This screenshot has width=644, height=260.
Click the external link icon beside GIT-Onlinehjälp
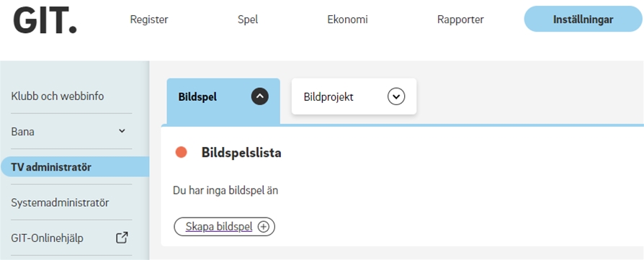122,238
